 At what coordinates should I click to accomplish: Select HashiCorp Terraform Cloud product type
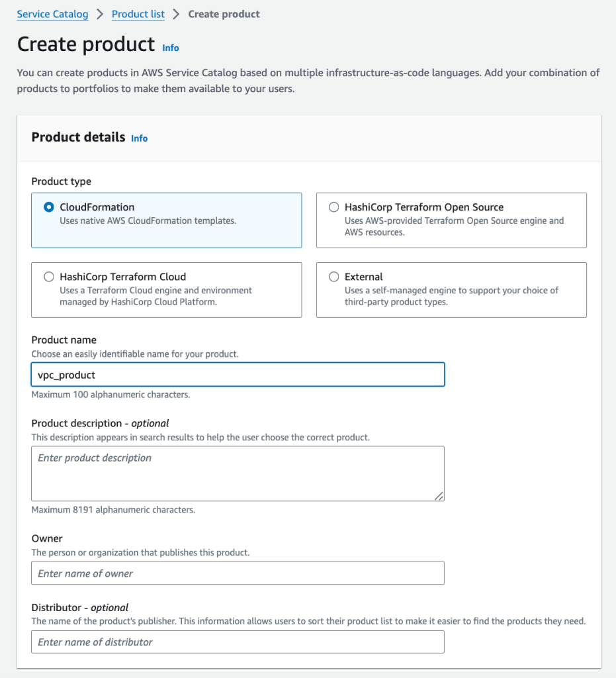tap(48, 276)
